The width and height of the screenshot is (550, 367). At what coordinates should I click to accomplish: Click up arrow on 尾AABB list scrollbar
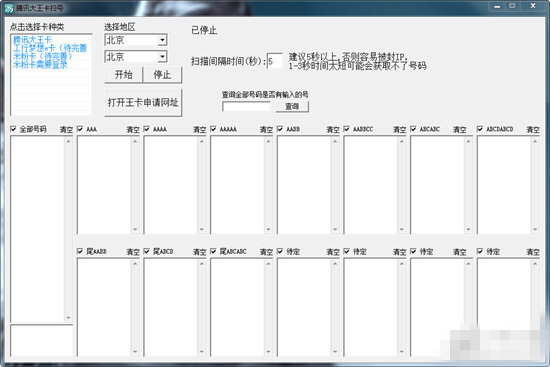coord(135,263)
